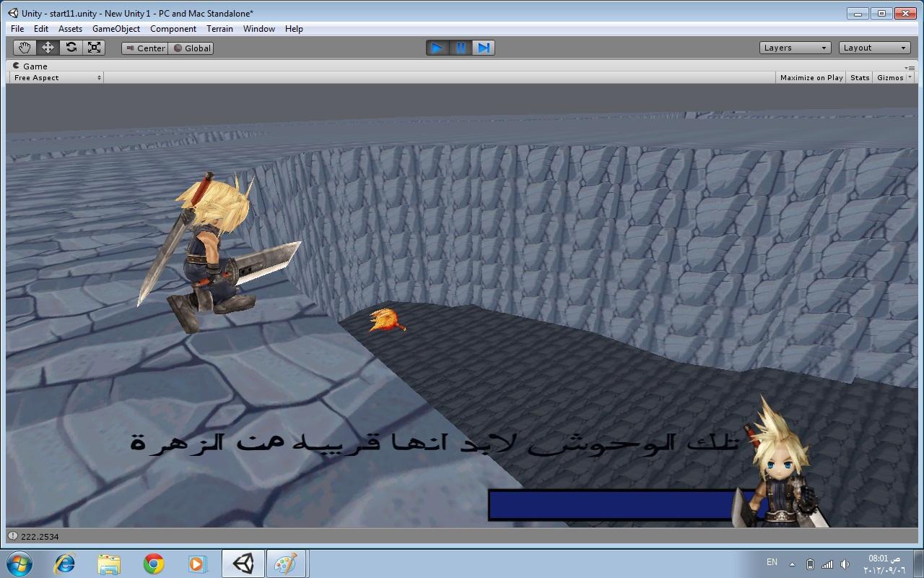Open the Game panel options menu
Viewport: 924px width, 578px height.
tap(910, 66)
